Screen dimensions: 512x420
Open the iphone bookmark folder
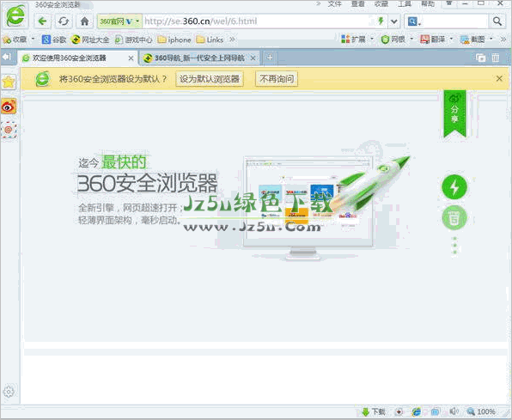pyautogui.click(x=174, y=40)
